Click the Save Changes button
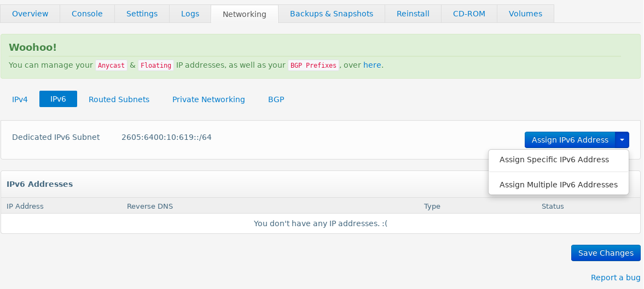 pos(605,253)
